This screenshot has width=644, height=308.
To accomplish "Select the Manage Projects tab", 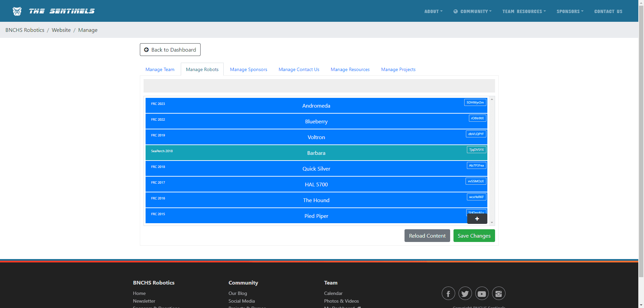I will (398, 69).
